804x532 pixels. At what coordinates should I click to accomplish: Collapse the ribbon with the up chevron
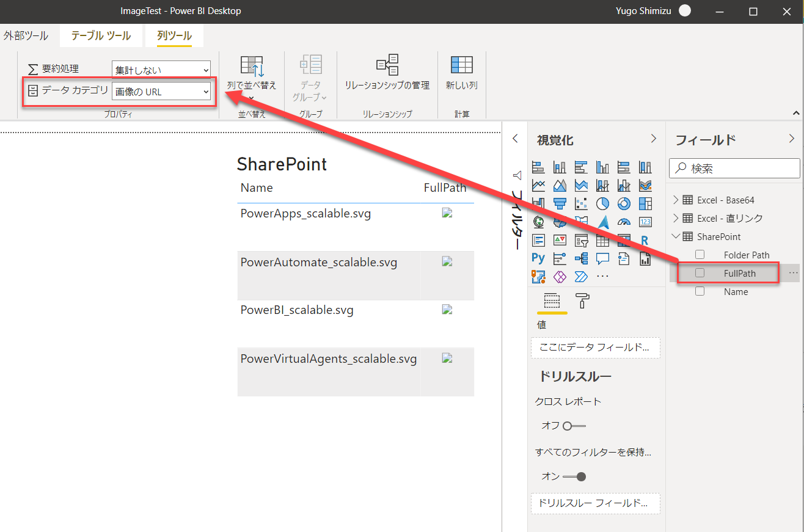(x=796, y=113)
